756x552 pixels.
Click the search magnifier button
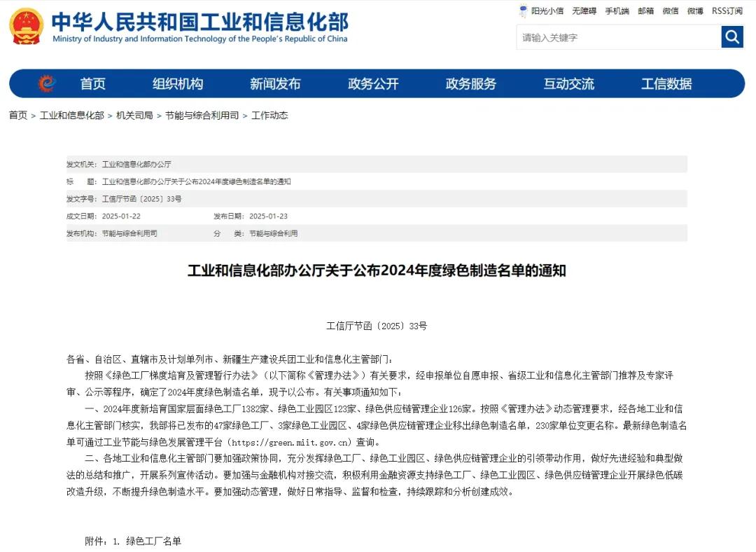[x=732, y=36]
